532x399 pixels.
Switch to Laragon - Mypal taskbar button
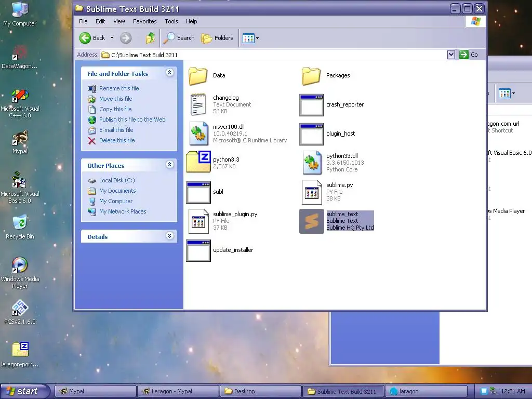pyautogui.click(x=178, y=391)
